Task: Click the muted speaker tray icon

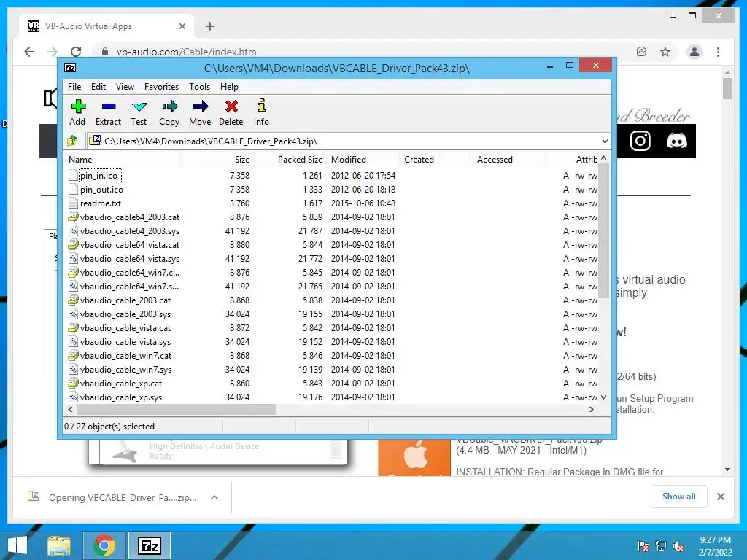Action: click(678, 546)
